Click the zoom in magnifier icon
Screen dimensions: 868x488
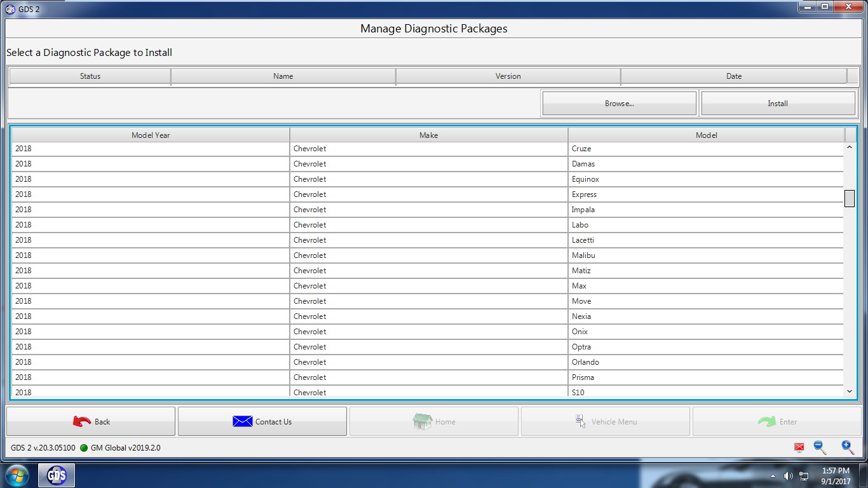tap(848, 448)
